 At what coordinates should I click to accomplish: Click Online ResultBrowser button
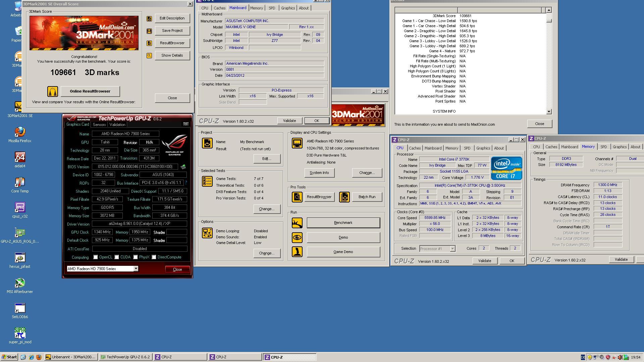[x=90, y=91]
